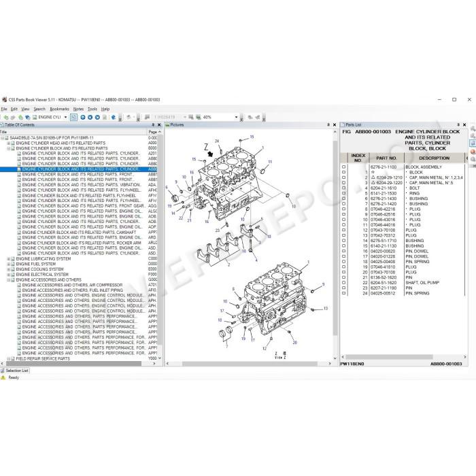Click the highlighted third right sidebar icon

coord(473,143)
